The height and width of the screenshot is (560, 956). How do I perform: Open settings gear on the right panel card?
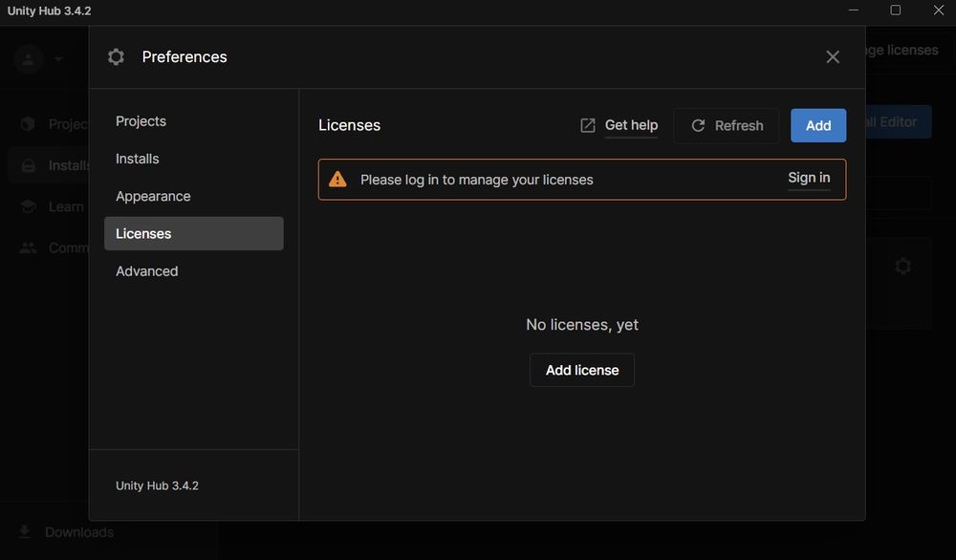point(902,266)
